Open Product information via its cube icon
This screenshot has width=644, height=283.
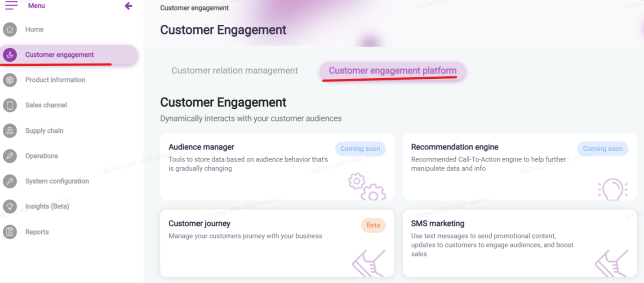10,80
